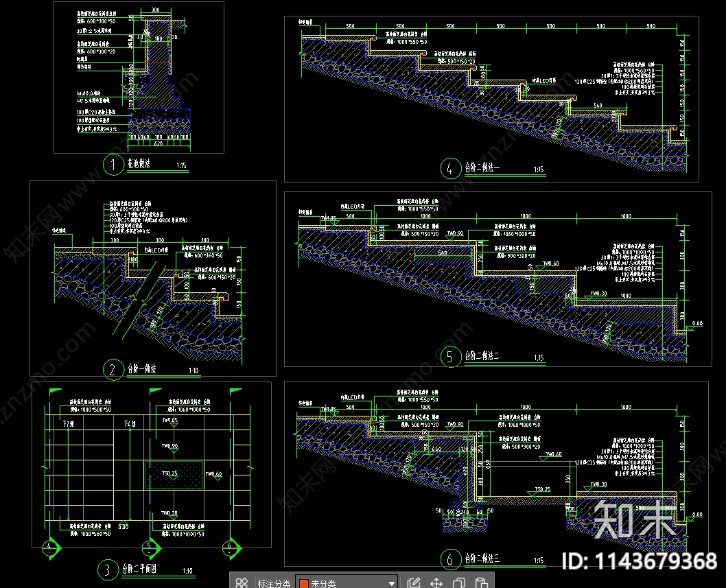726x588 pixels.
Task: Click the 标注分类 label in toolbar
Action: tap(273, 583)
